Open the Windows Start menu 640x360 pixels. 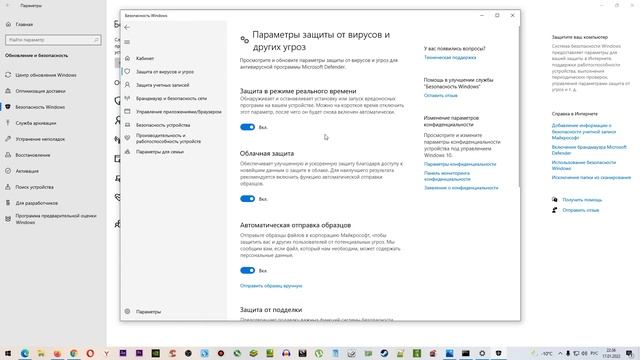(8, 353)
